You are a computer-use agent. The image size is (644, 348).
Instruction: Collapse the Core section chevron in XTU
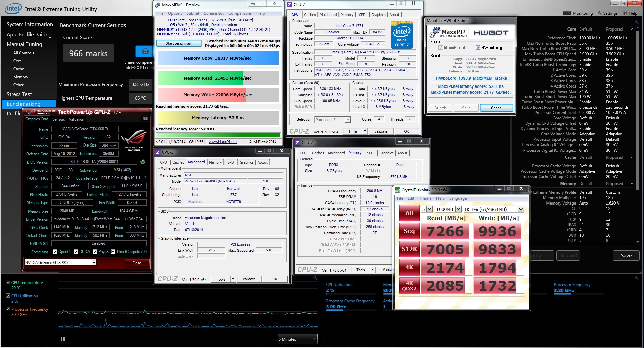pos(632,29)
